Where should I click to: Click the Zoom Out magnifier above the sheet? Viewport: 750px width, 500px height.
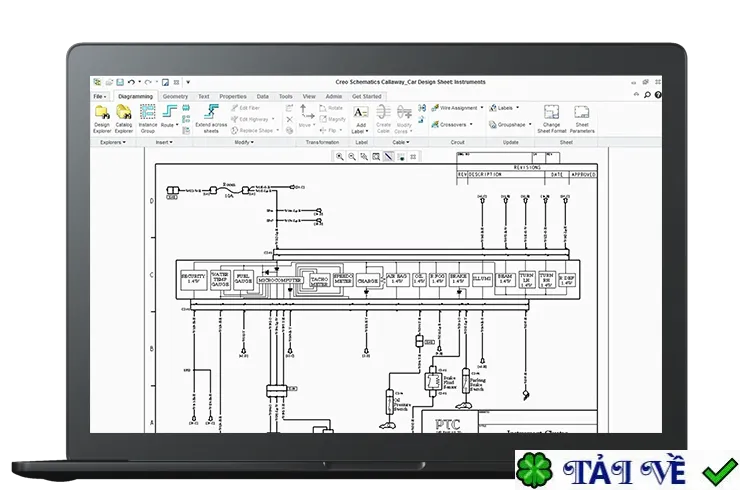tap(352, 156)
